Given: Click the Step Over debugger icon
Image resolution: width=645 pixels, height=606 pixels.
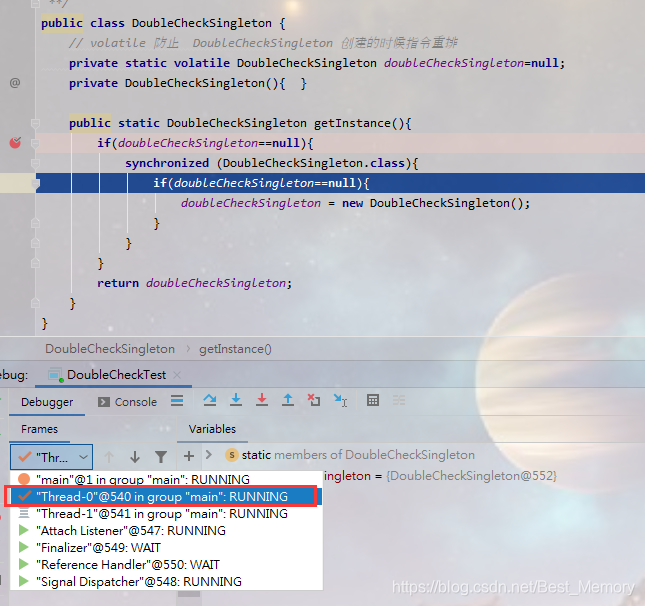Looking at the screenshot, I should (x=210, y=400).
